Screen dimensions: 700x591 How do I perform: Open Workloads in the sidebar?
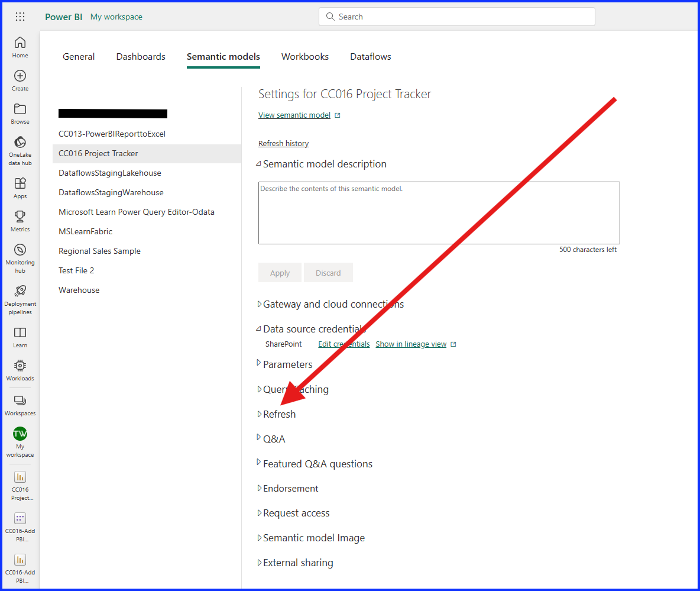[20, 370]
